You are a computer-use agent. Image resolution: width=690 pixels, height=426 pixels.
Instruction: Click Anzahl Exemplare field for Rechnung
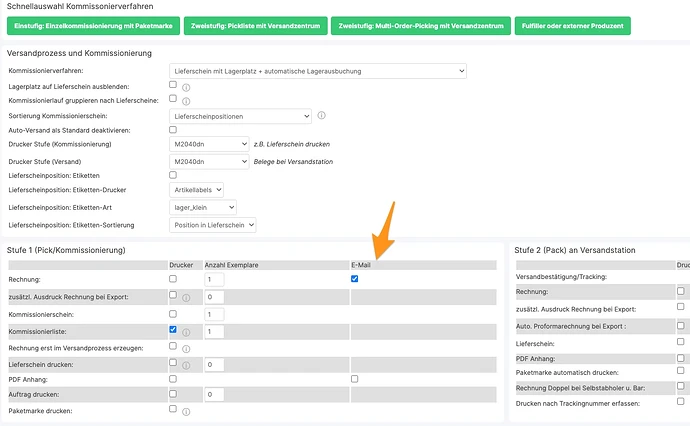click(214, 279)
